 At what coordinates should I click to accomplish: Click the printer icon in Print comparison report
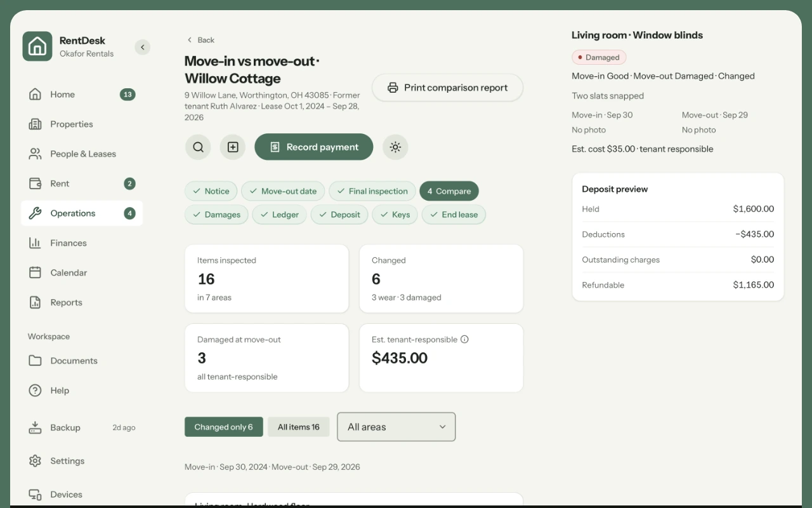point(393,88)
